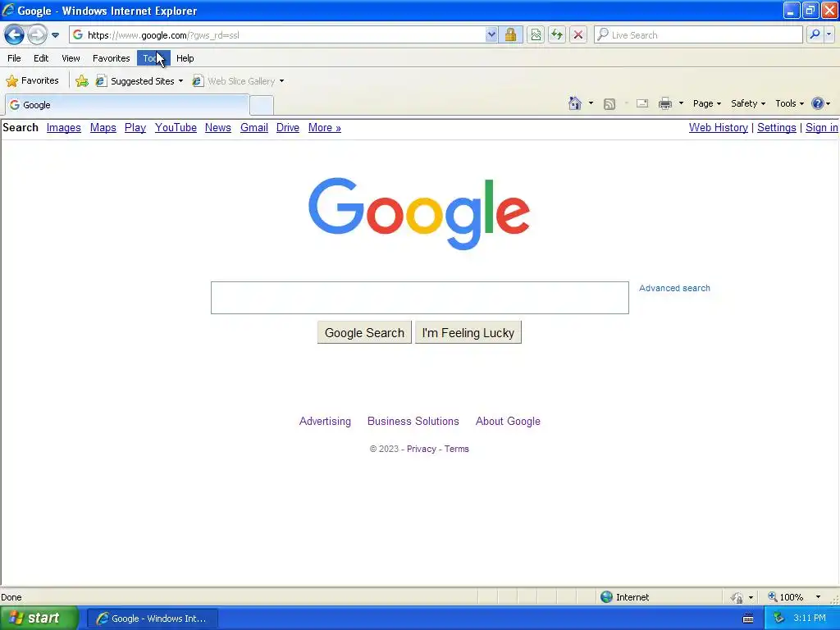Click the Business Solutions link
Viewport: 840px width, 630px height.
413,422
